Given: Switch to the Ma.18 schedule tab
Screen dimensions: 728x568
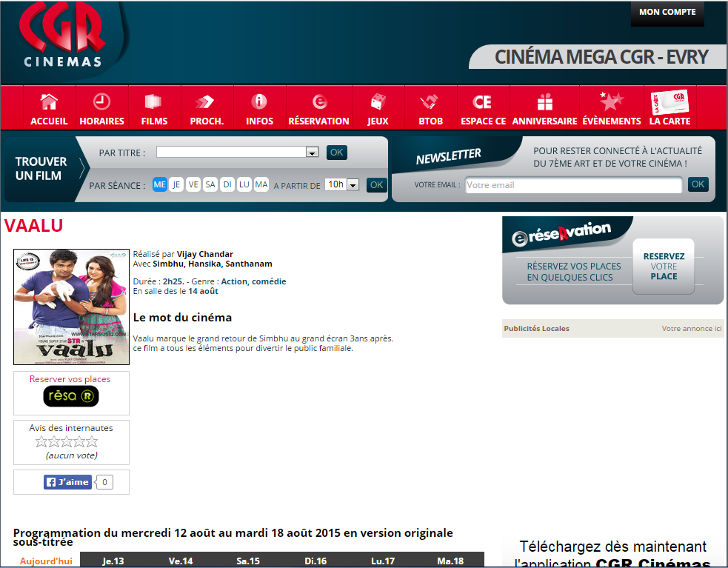Looking at the screenshot, I should [x=450, y=561].
